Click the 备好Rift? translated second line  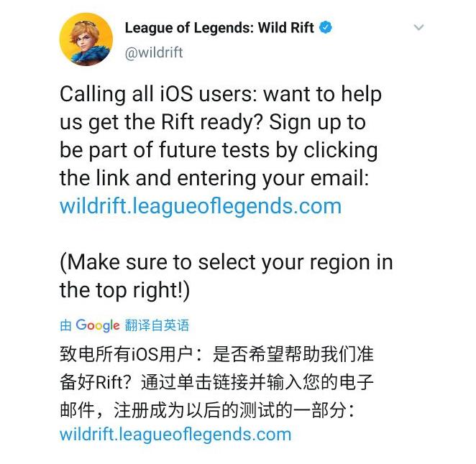216,382
